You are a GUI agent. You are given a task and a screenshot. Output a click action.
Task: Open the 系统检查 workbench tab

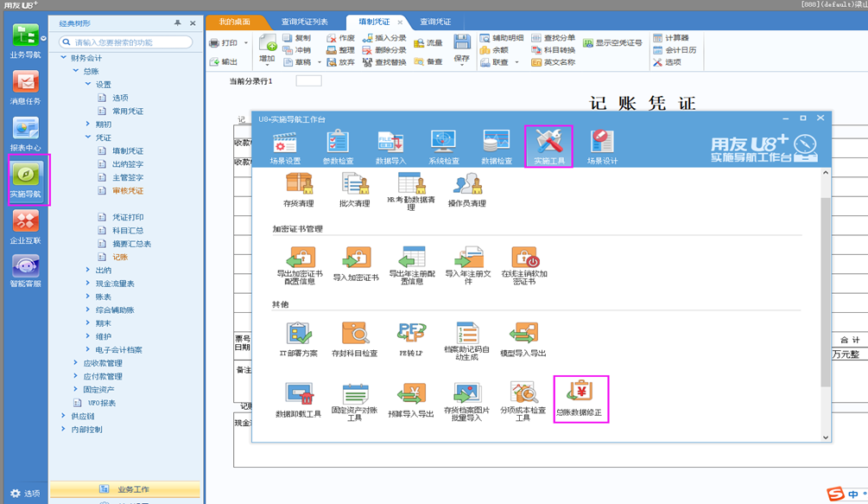coord(443,147)
